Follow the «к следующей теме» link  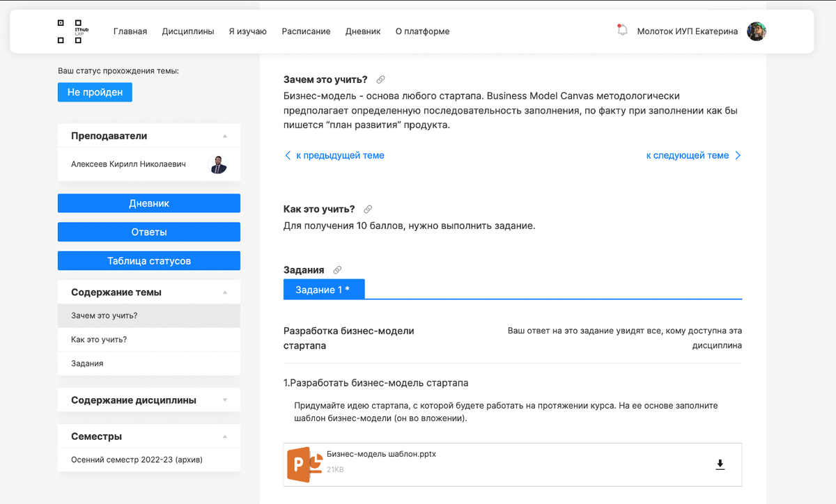[x=687, y=155]
